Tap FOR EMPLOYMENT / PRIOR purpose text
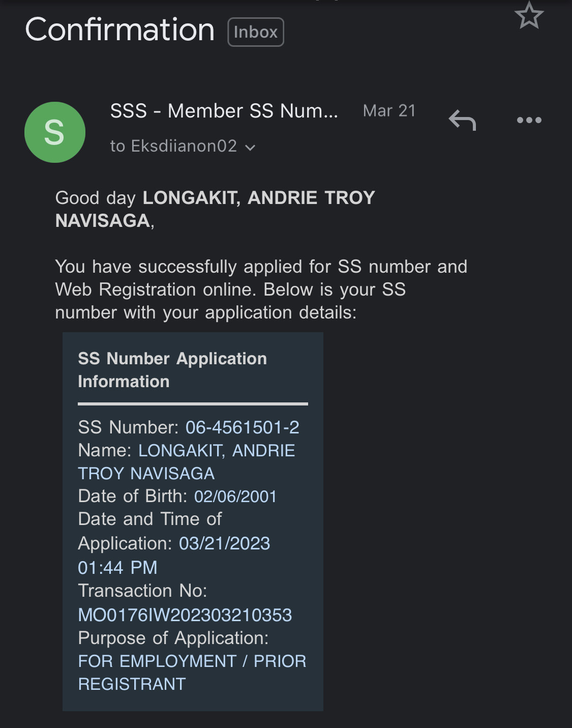 tap(192, 661)
